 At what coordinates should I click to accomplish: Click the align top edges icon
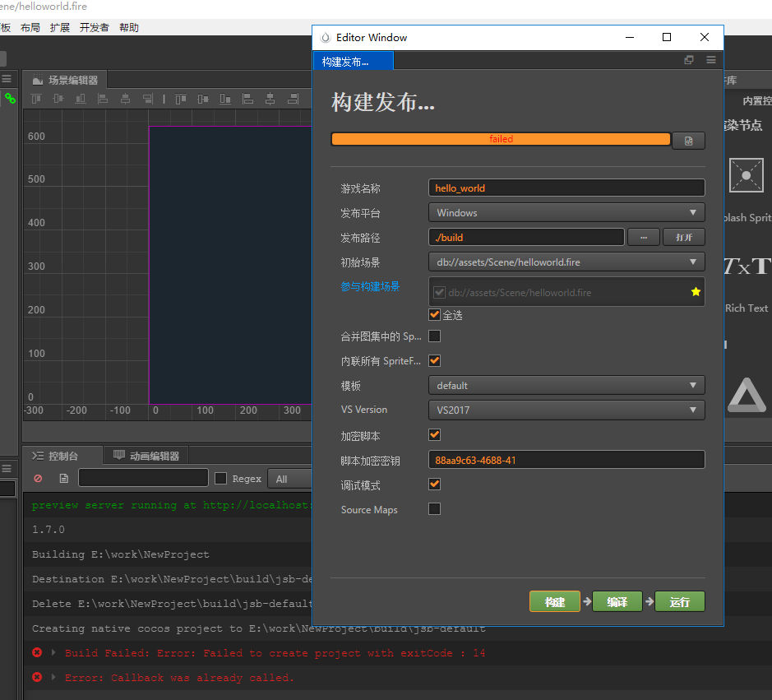[36, 99]
